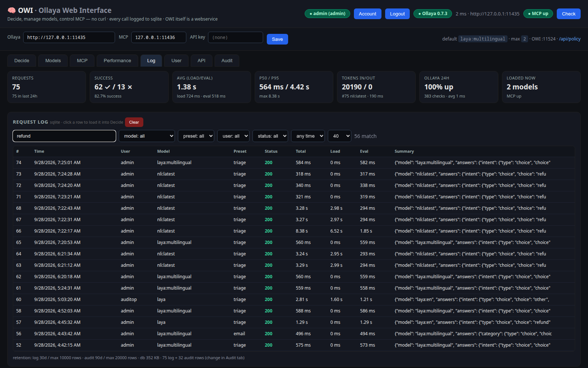588x368 pixels.
Task: Click the auditop user in row 60
Action: 129,300
